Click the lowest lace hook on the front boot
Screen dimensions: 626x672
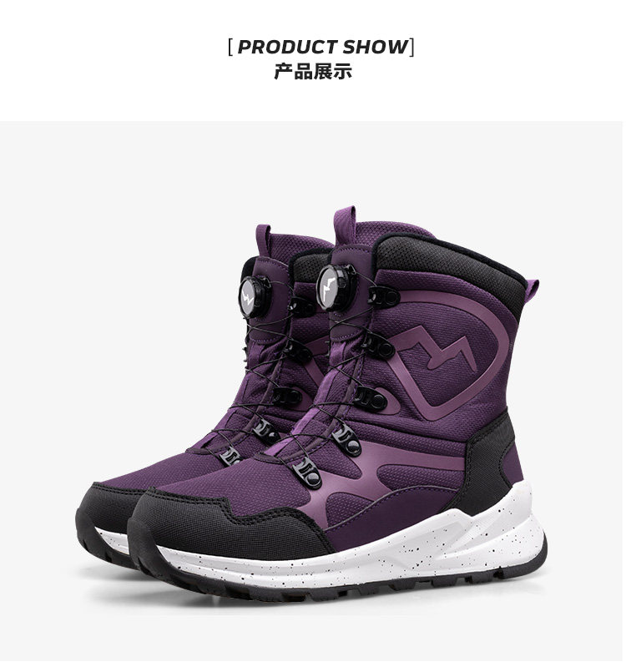point(308,472)
